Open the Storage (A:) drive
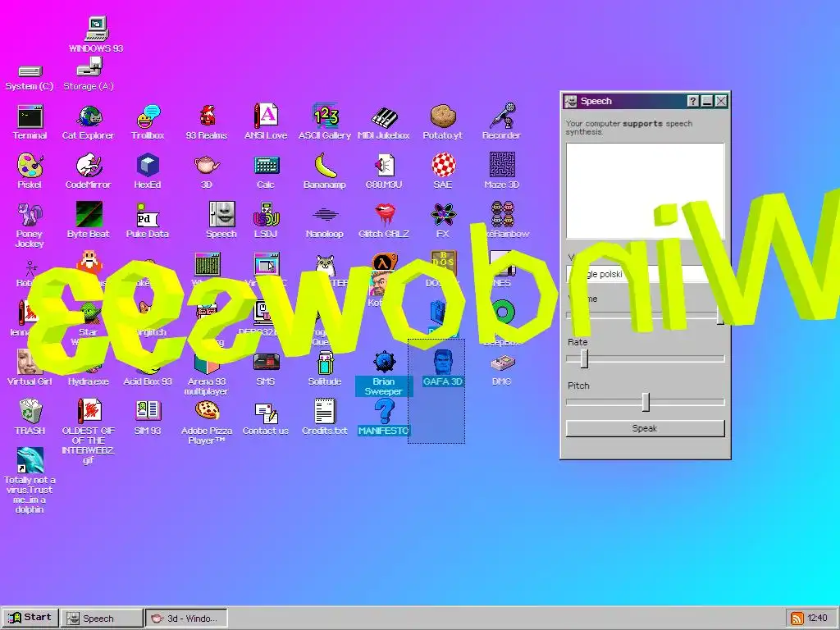Viewport: 840px width, 630px height. click(89, 75)
